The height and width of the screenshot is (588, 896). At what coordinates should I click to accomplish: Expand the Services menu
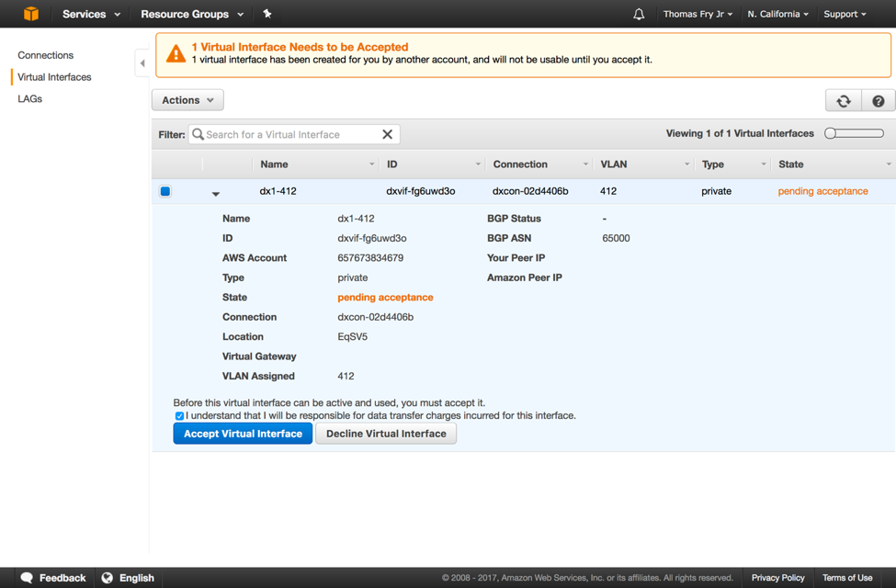(91, 14)
